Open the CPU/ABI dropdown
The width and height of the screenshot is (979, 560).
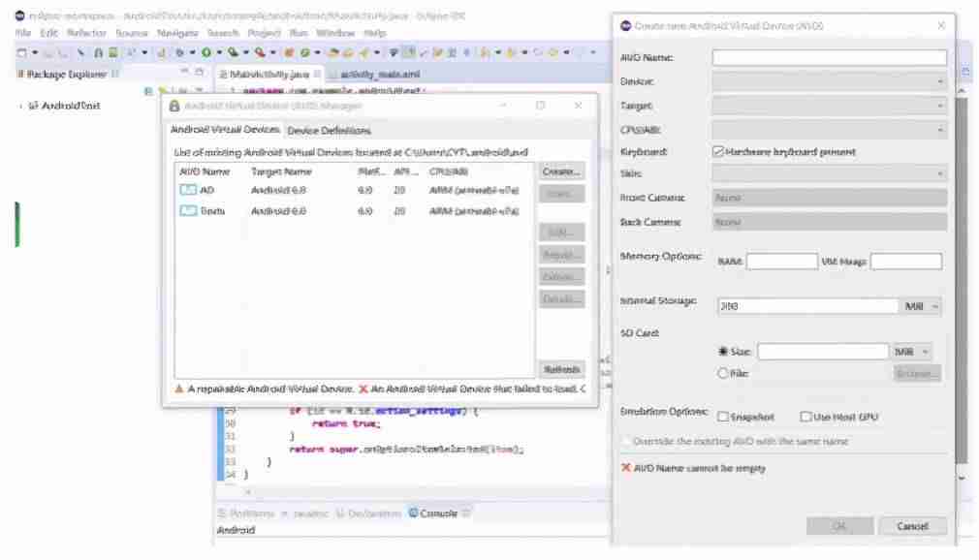[829, 130]
